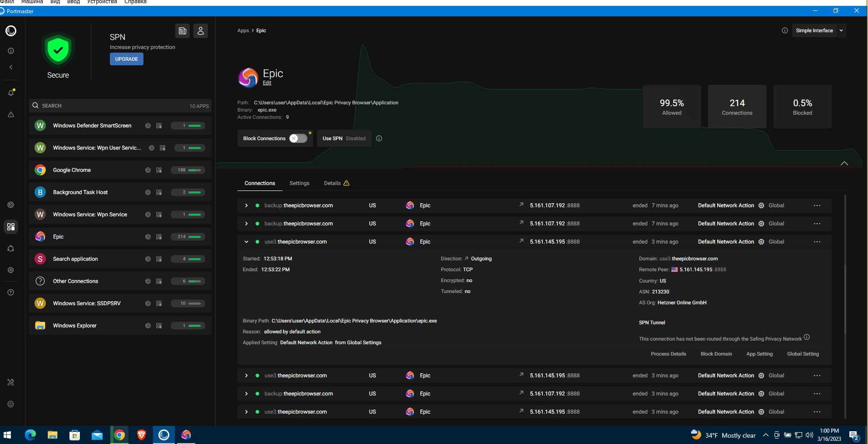The width and height of the screenshot is (868, 444).
Task: Open the notifications bell icon
Action: point(11,93)
